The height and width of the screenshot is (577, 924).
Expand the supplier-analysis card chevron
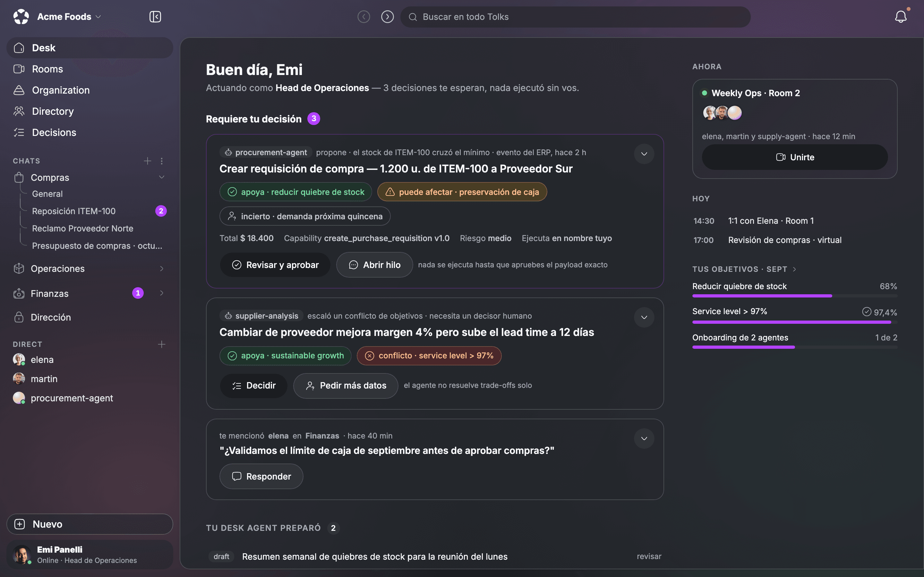[x=644, y=317]
